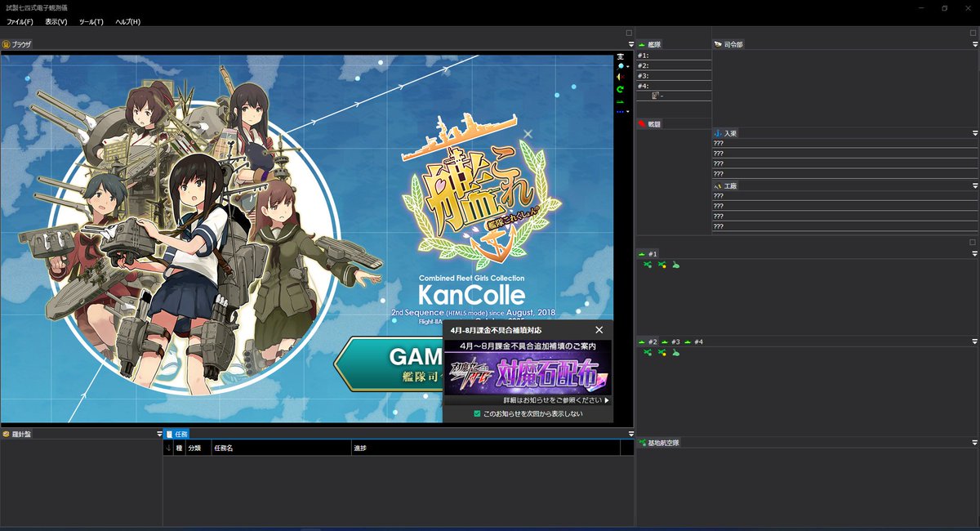The image size is (980, 531).
Task: Click the square button above #1 pane arrow
Action: [973, 243]
